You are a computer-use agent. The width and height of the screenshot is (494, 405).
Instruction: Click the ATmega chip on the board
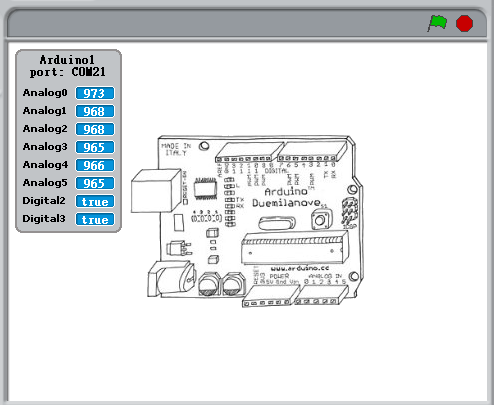[295, 248]
